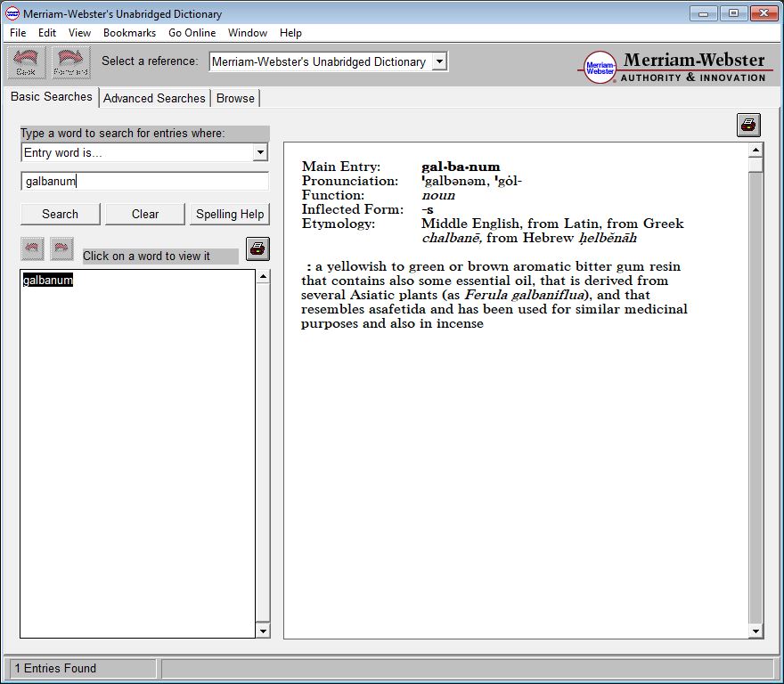Click the definition pane scrollbar thumb
The height and width of the screenshot is (684, 784).
pyautogui.click(x=755, y=165)
